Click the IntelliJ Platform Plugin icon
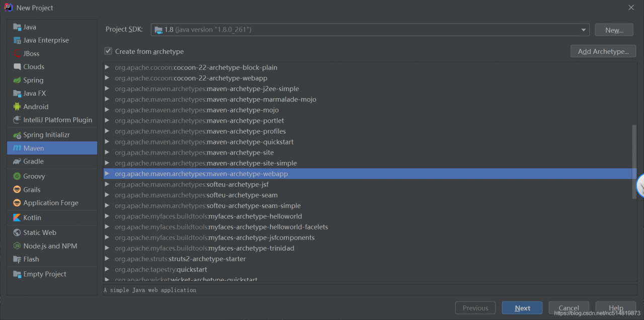 [x=17, y=120]
